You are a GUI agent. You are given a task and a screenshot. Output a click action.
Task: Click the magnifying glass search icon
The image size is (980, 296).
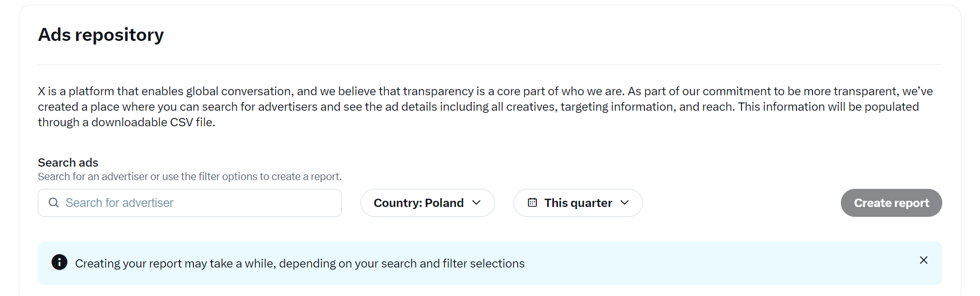point(54,203)
